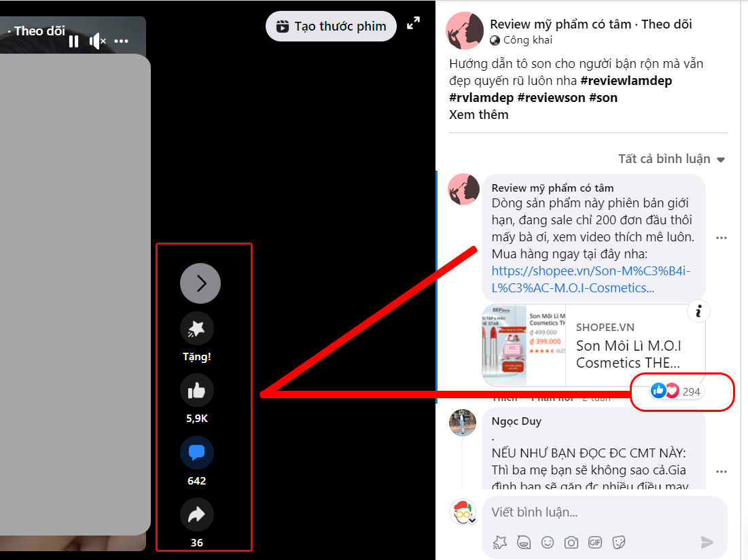
Task: Click the star Tặng gift icon
Action: pyautogui.click(x=196, y=329)
